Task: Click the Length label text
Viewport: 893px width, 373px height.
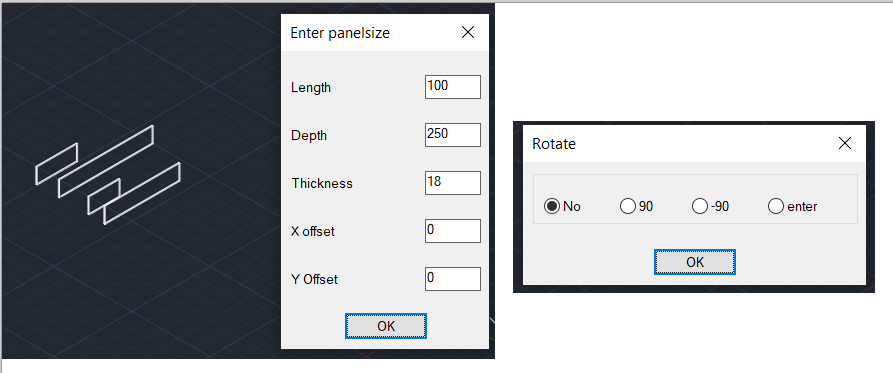Action: [311, 88]
